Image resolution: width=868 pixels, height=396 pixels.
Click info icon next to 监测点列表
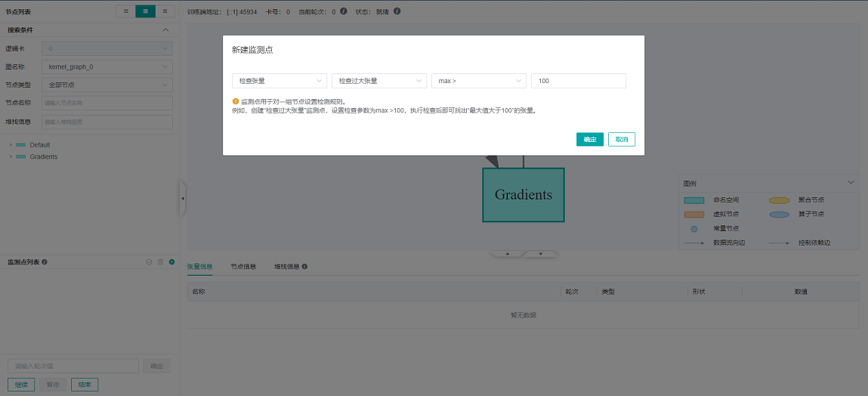45,262
